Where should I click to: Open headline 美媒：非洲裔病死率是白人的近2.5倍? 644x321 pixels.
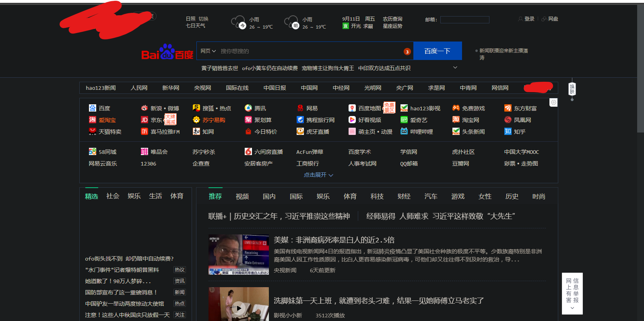334,240
